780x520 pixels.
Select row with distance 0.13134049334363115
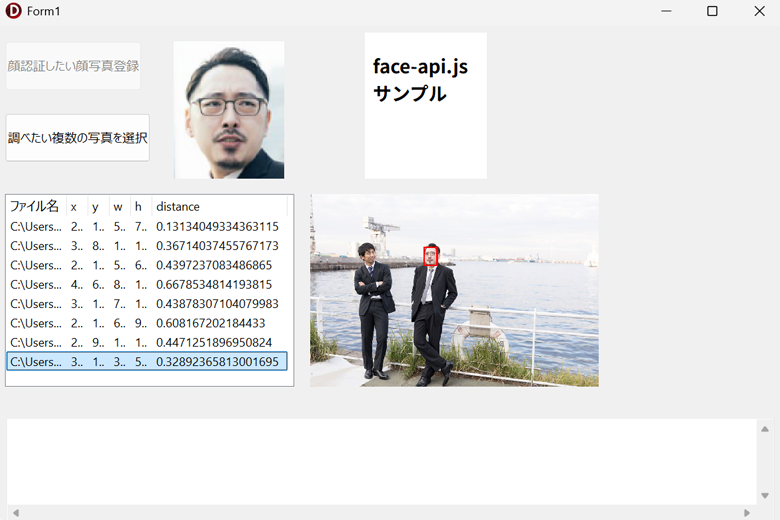point(147,226)
